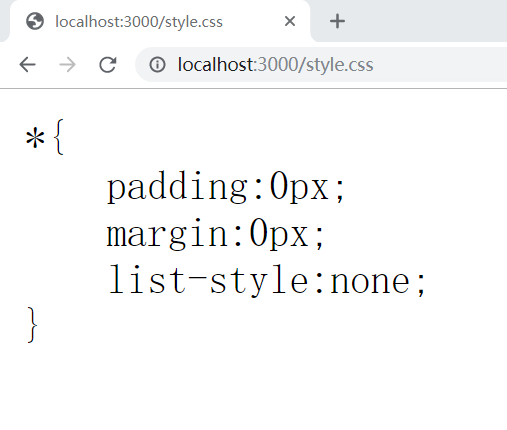The image size is (507, 430).
Task: Open a new tab with plus button
Action: [x=337, y=21]
